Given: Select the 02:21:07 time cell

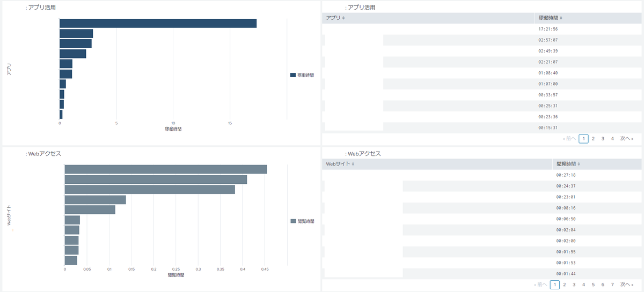Looking at the screenshot, I should tap(548, 62).
